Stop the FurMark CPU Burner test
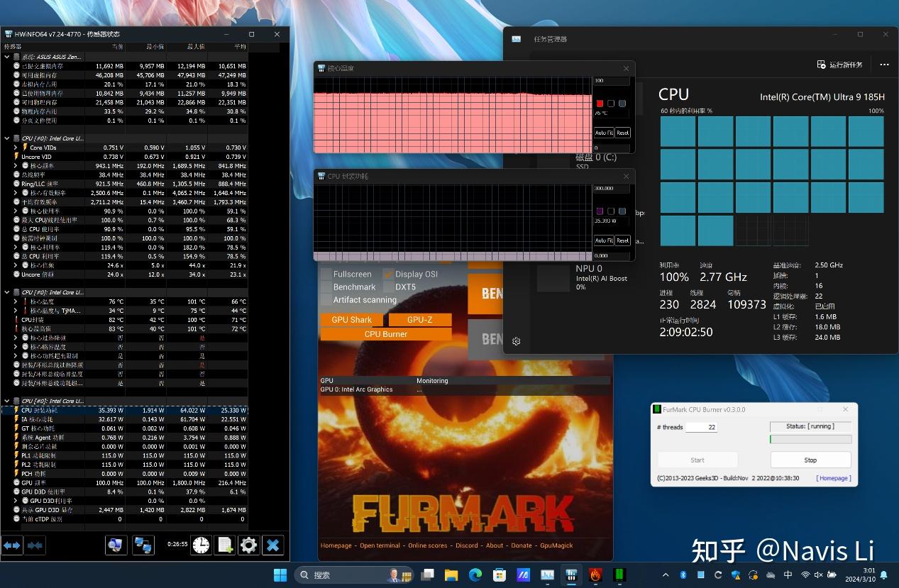This screenshot has height=588, width=899. (810, 460)
